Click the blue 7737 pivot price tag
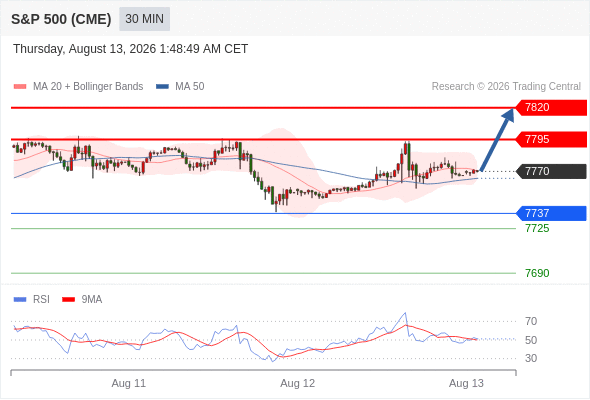This screenshot has height=400, width=590. tap(551, 213)
